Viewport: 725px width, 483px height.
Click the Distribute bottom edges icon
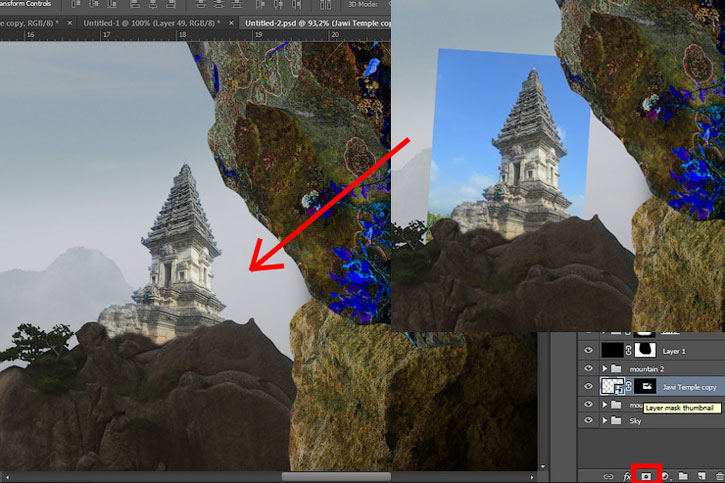point(237,4)
